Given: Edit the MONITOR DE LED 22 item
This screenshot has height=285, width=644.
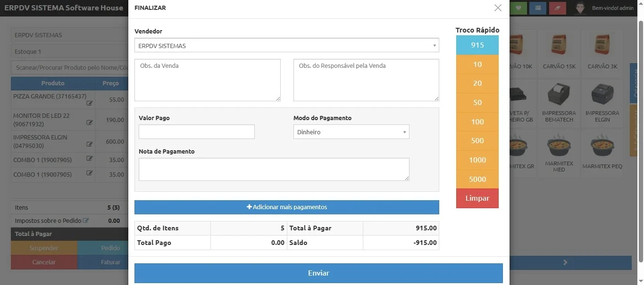Looking at the screenshot, I should [89, 122].
